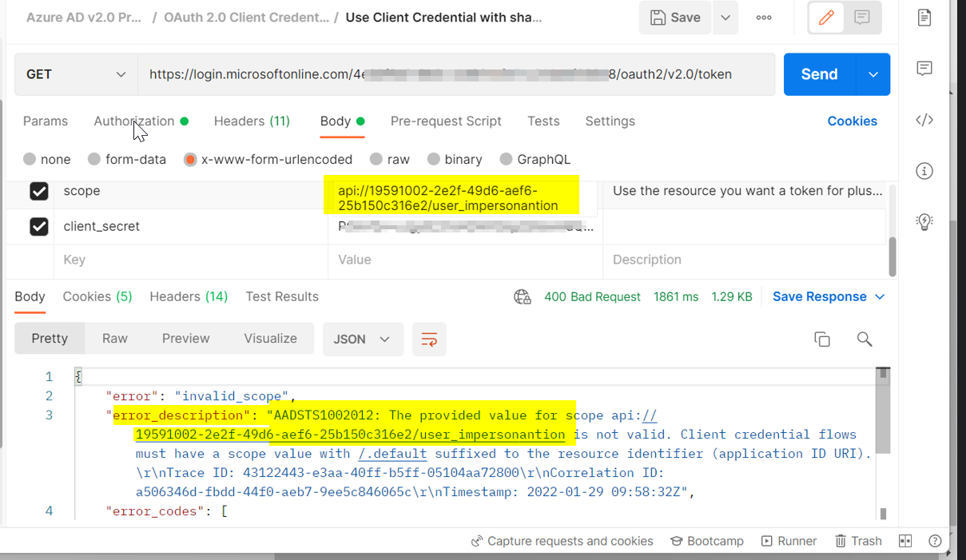Switch to Raw response view
Viewport: 966px width, 560px height.
click(x=115, y=339)
